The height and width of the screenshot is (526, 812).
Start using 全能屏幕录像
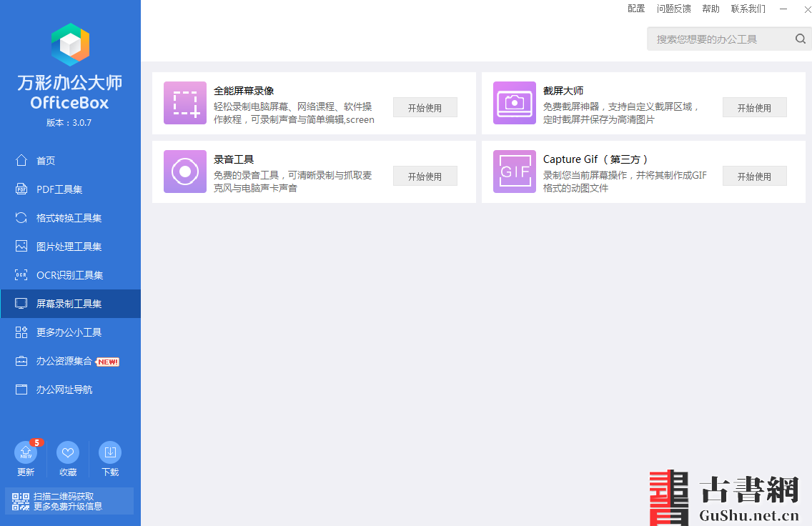click(425, 107)
